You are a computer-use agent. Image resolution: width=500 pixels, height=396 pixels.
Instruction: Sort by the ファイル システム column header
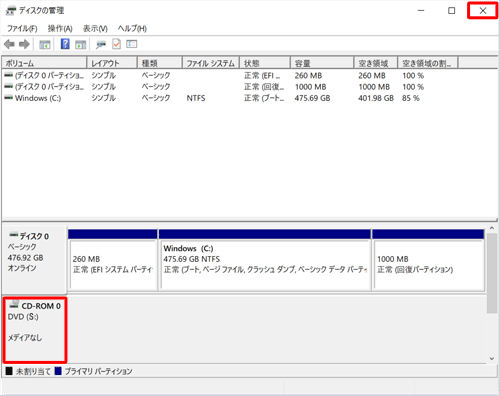click(211, 63)
